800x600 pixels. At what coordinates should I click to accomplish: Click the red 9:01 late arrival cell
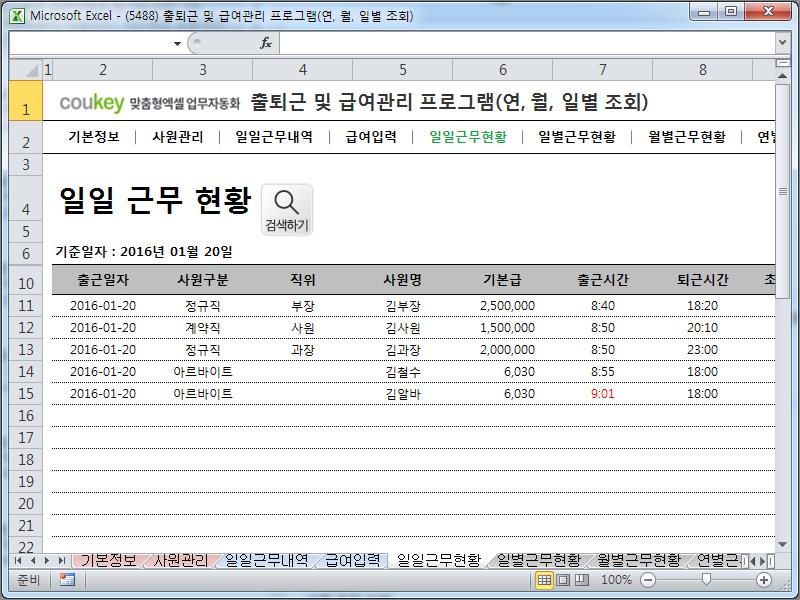pyautogui.click(x=603, y=393)
